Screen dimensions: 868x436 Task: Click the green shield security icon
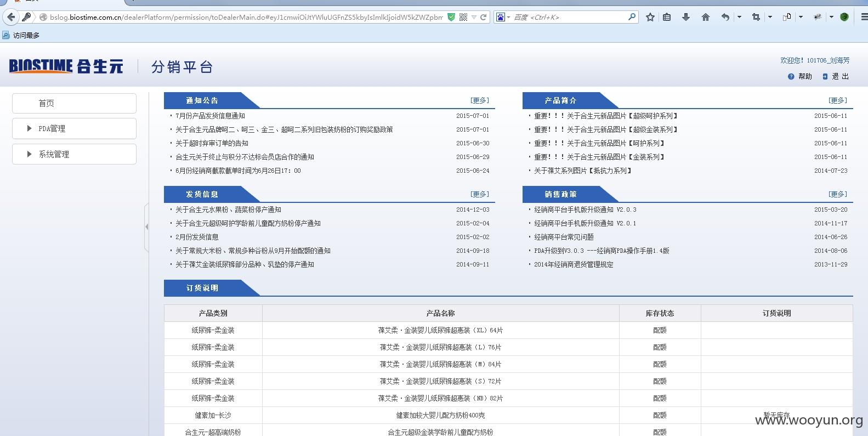451,17
